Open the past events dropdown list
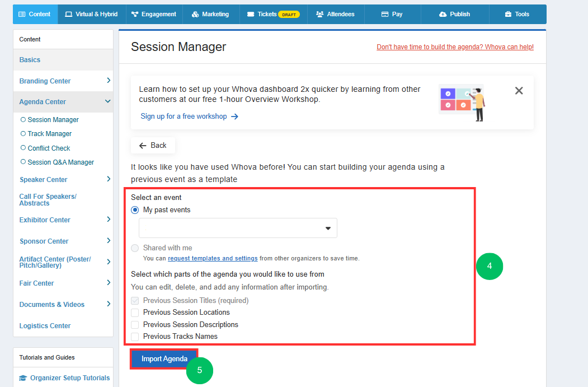The width and height of the screenshot is (588, 387). (238, 228)
